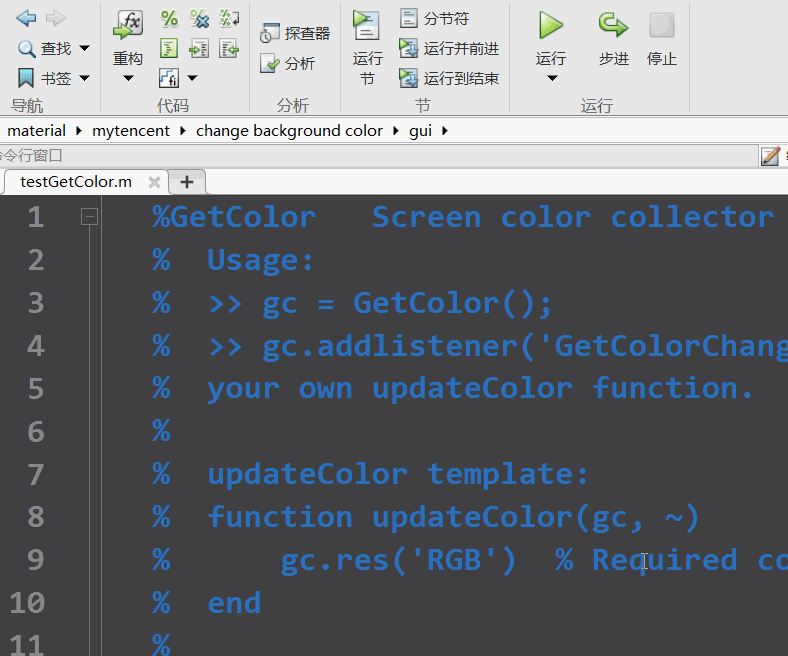Image resolution: width=788 pixels, height=656 pixels.
Task: Click the decrease indent icon
Action: 229,49
